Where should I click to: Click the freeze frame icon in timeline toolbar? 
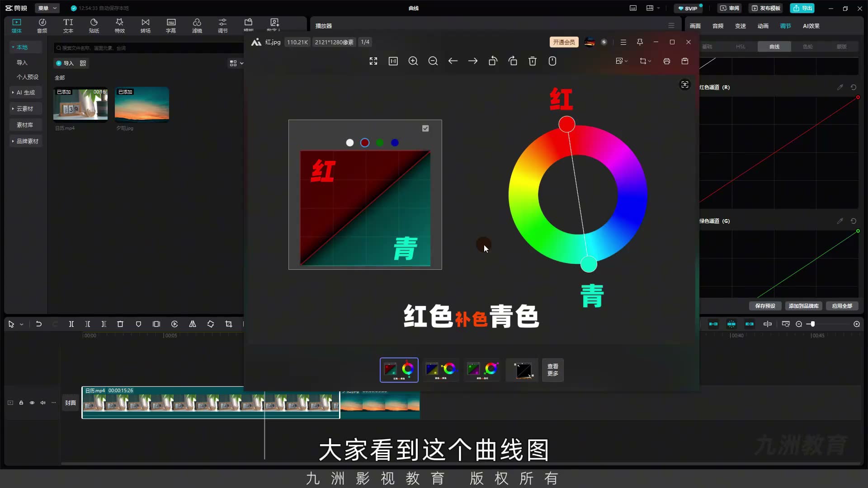156,324
